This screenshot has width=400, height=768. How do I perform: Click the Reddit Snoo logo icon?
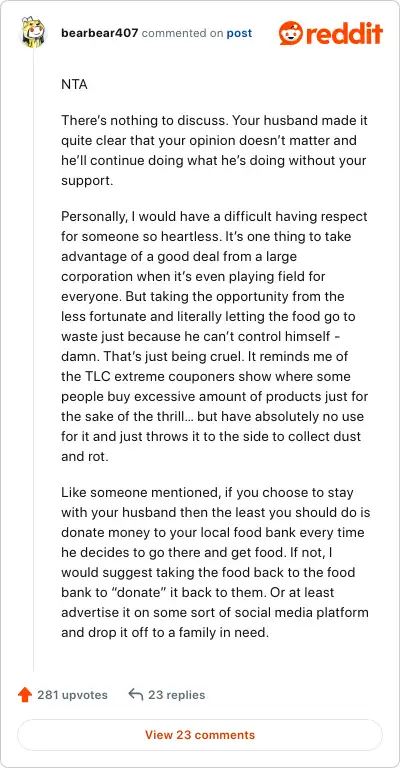(x=291, y=34)
